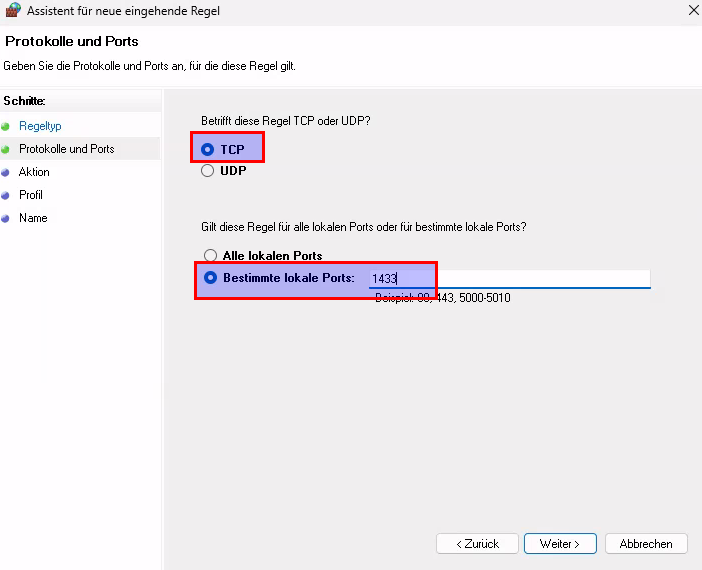Choose the UDP radio button

click(x=208, y=170)
